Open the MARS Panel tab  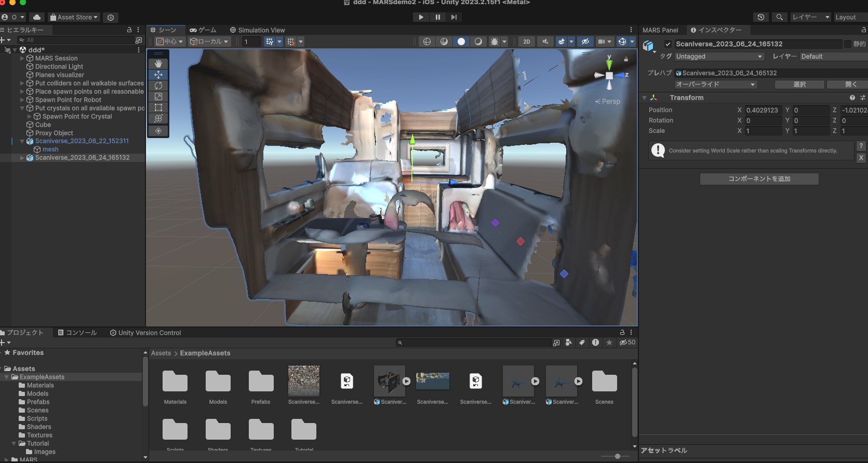coord(660,30)
